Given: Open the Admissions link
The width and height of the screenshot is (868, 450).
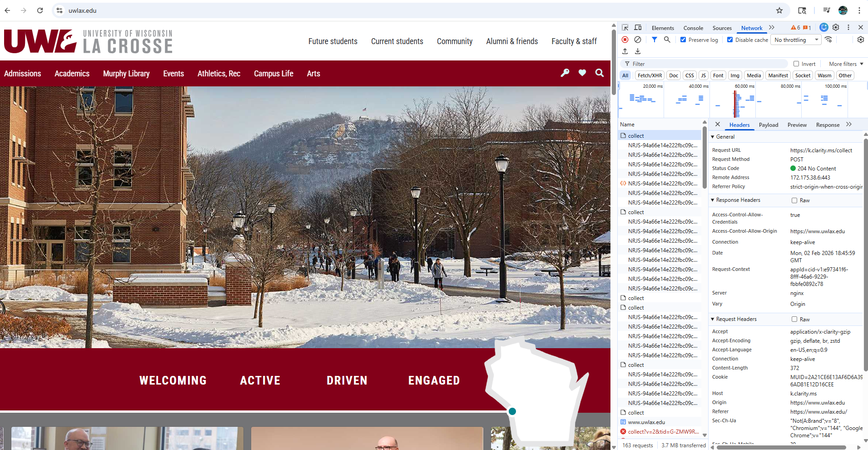Looking at the screenshot, I should (x=23, y=74).
